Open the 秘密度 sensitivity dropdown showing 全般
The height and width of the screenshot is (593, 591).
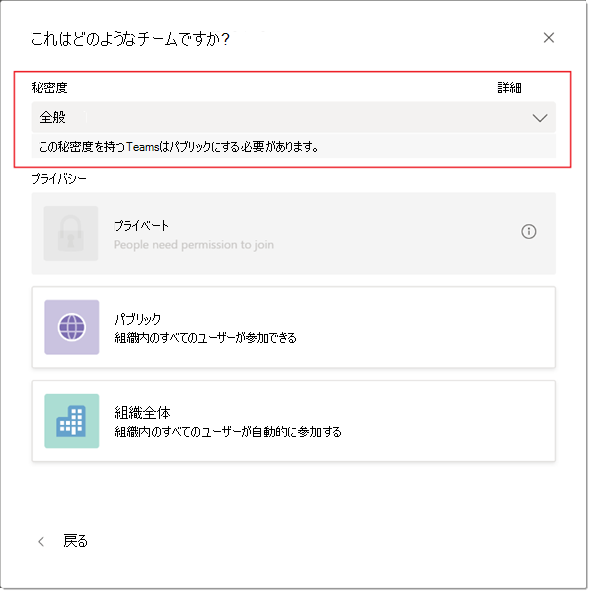(x=293, y=117)
